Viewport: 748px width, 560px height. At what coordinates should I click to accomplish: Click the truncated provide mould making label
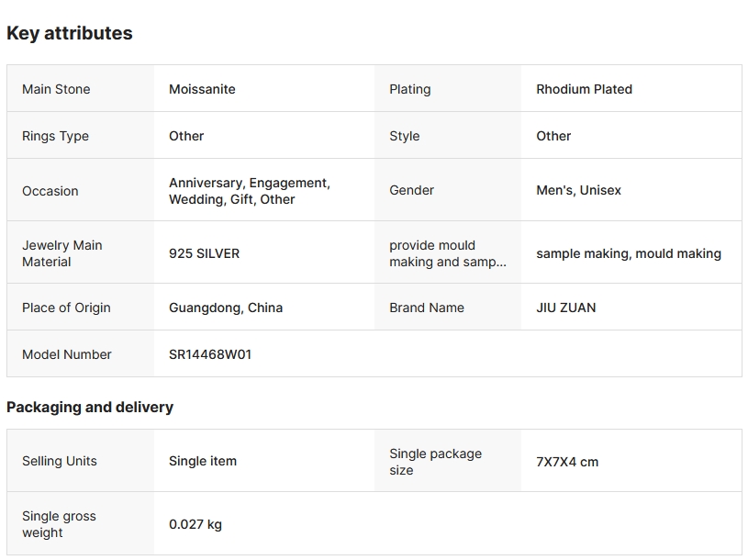point(447,253)
